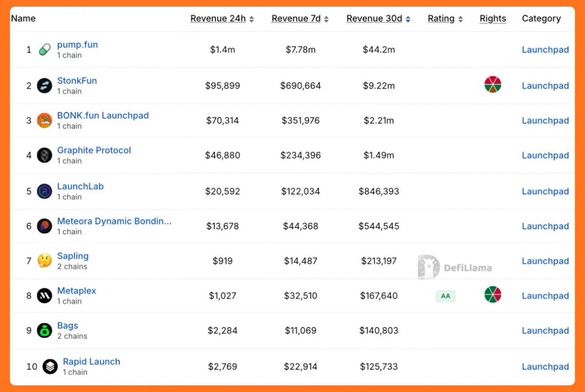Click the Name column header

23,19
